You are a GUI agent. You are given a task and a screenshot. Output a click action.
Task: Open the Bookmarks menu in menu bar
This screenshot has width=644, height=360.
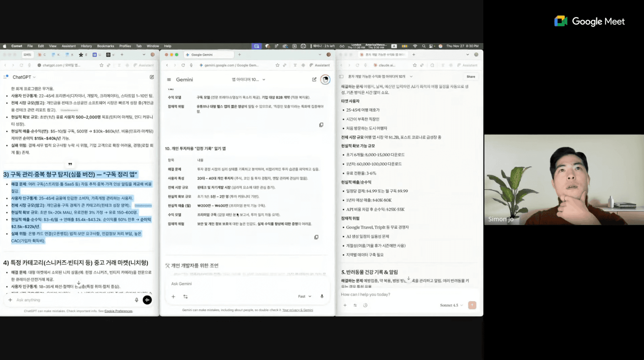point(105,46)
